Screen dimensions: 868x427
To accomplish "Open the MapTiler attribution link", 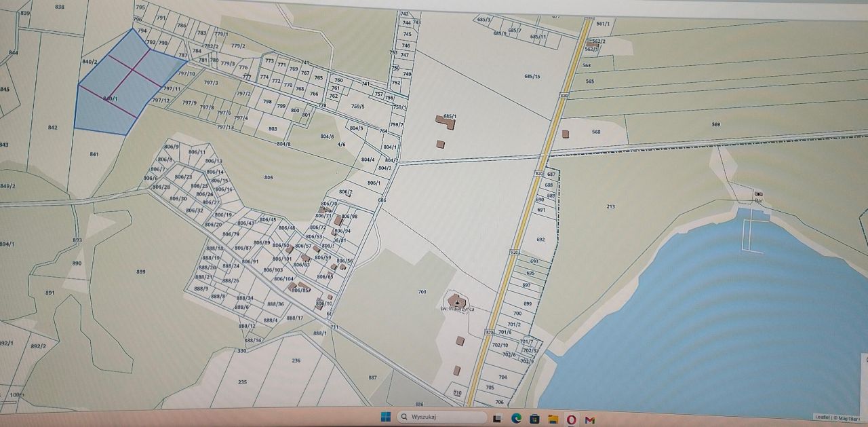I will pos(848,418).
